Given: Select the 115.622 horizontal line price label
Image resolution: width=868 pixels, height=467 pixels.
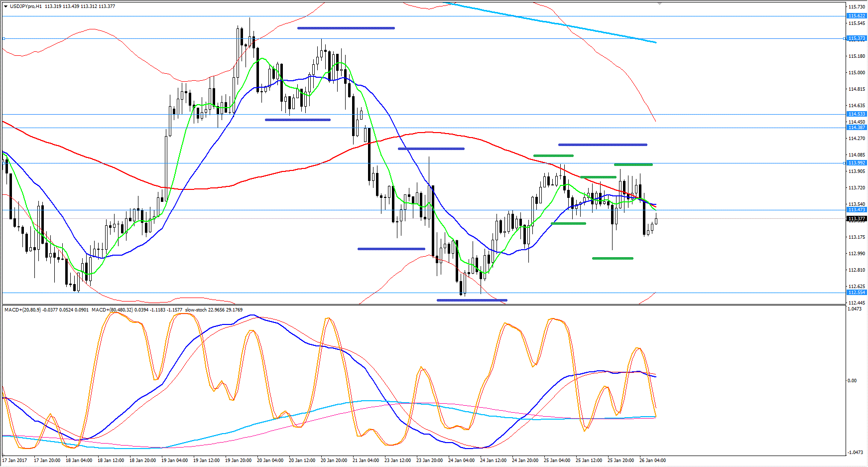Looking at the screenshot, I should (x=857, y=16).
